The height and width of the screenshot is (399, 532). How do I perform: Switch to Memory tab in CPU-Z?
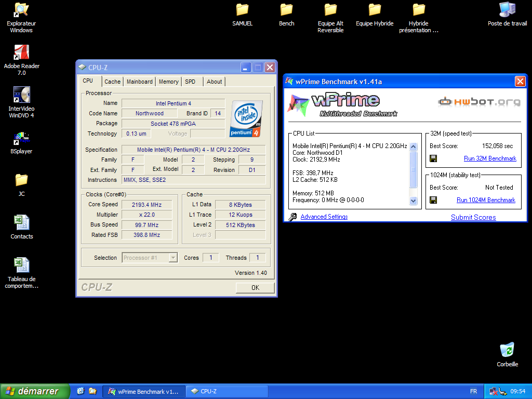point(169,82)
